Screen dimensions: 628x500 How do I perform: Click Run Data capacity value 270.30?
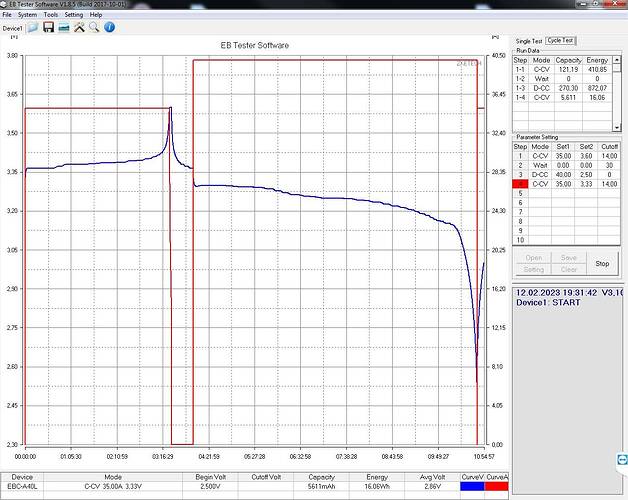568,88
